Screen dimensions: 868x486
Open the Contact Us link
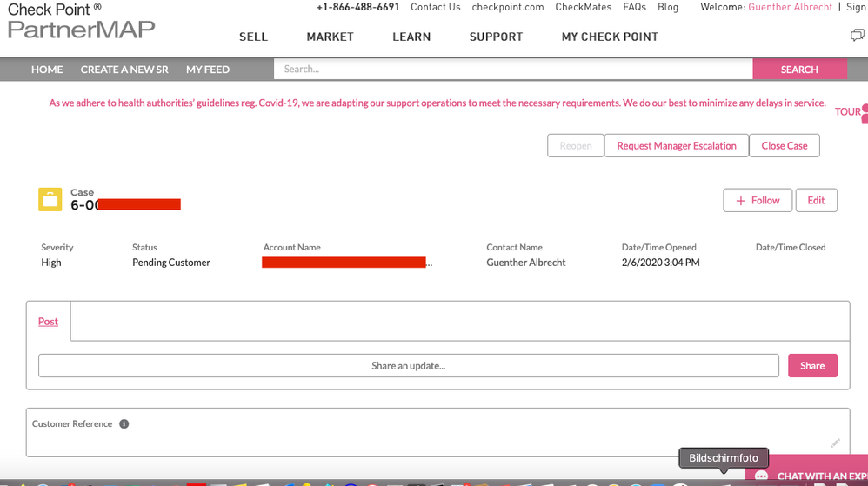436,7
